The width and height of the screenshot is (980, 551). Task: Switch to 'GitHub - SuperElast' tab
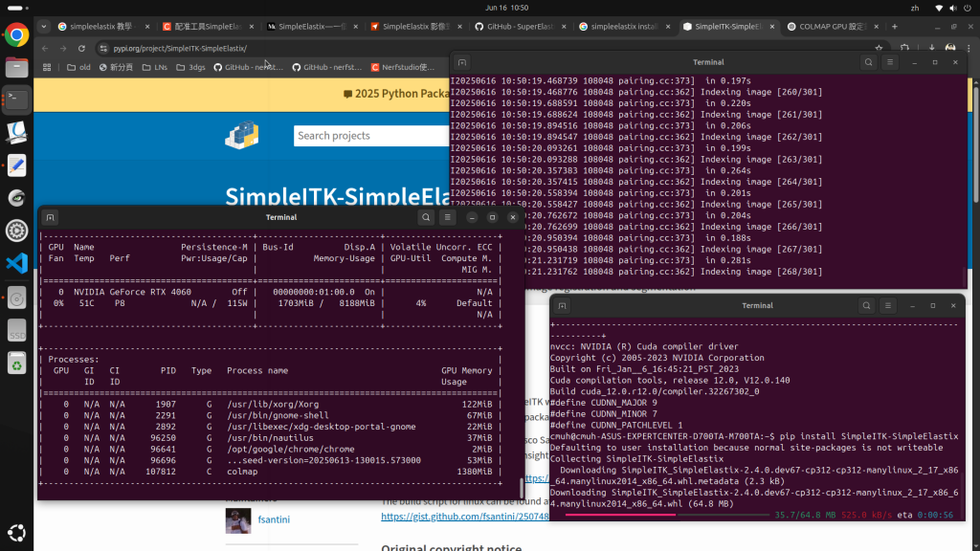(x=520, y=26)
